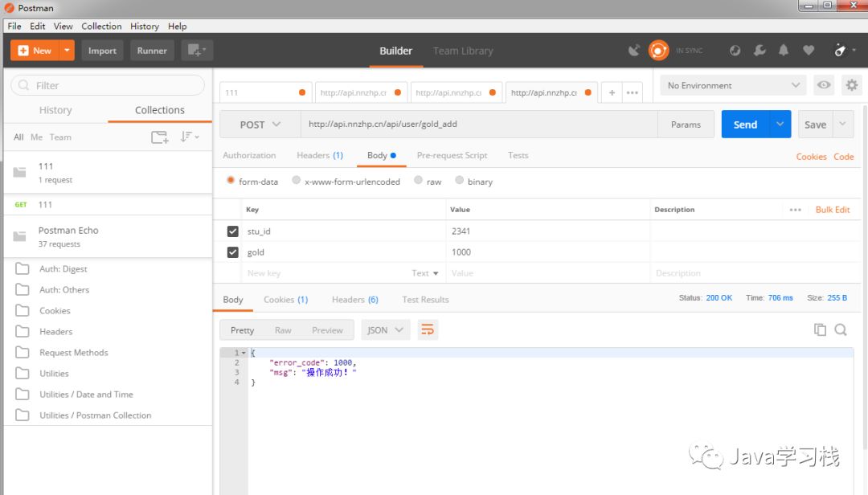Open the No Environment dropdown
Screen dimensions: 868x495
733,85
